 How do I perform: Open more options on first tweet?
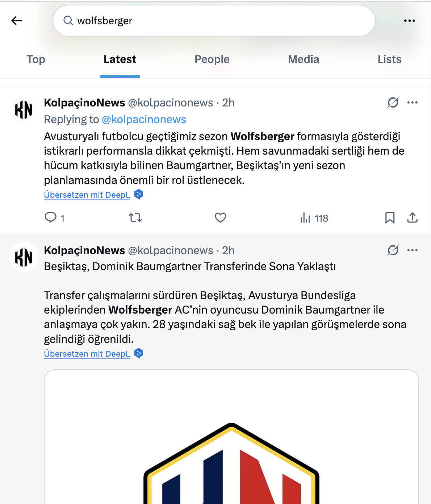point(413,103)
